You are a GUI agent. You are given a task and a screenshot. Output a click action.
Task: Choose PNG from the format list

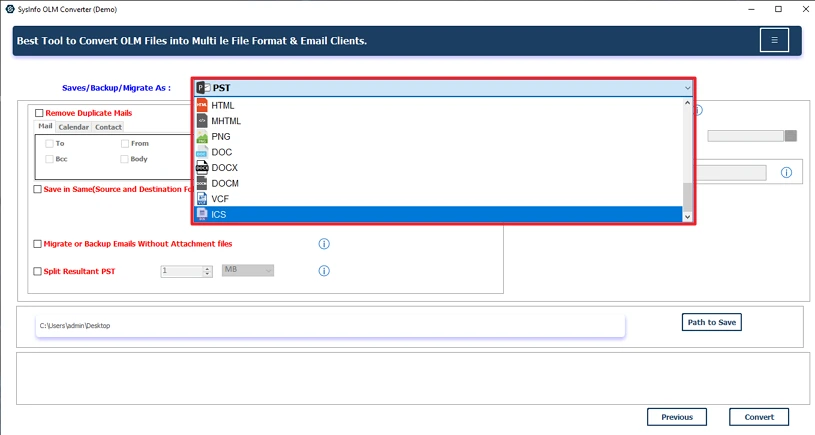438,136
